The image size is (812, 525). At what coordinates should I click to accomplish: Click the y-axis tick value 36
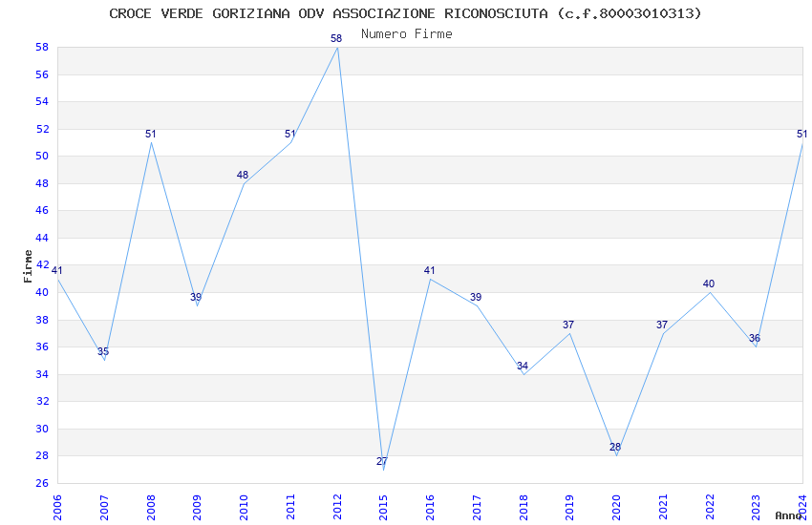42,346
